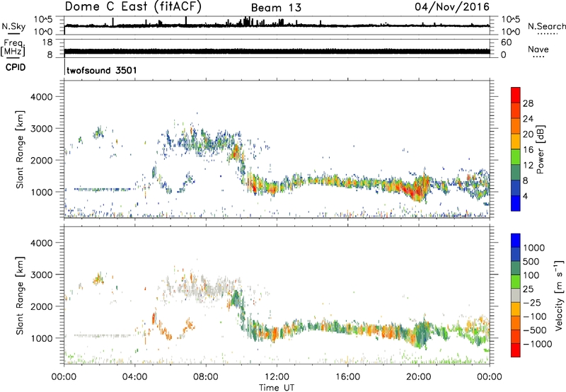Click the 'Power [dB]' colorbar label
This screenshot has height=392, width=566.
(x=540, y=149)
